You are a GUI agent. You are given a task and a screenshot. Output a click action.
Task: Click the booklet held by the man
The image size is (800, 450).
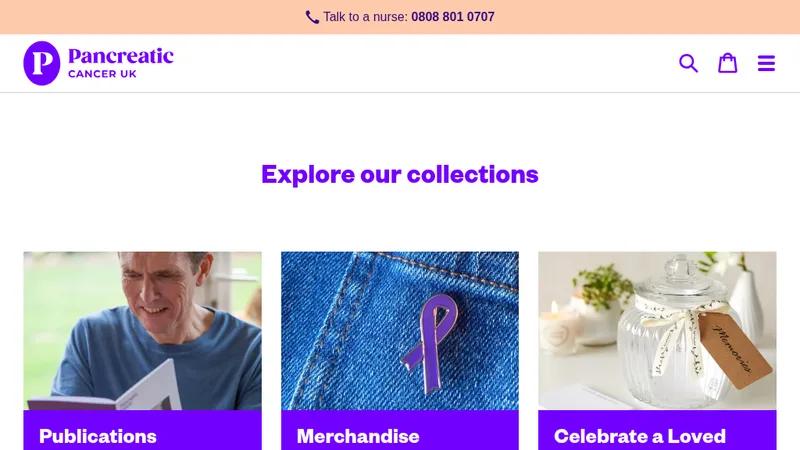tap(110, 390)
